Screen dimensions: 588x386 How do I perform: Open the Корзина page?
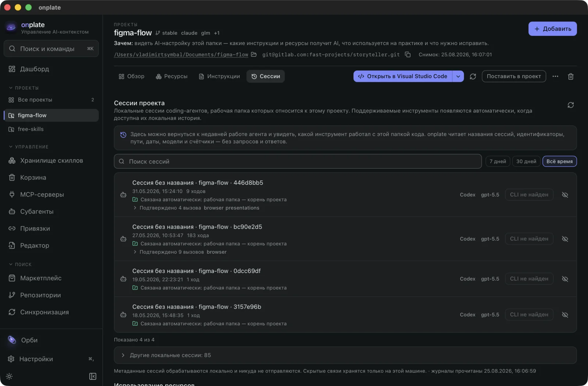point(51,178)
